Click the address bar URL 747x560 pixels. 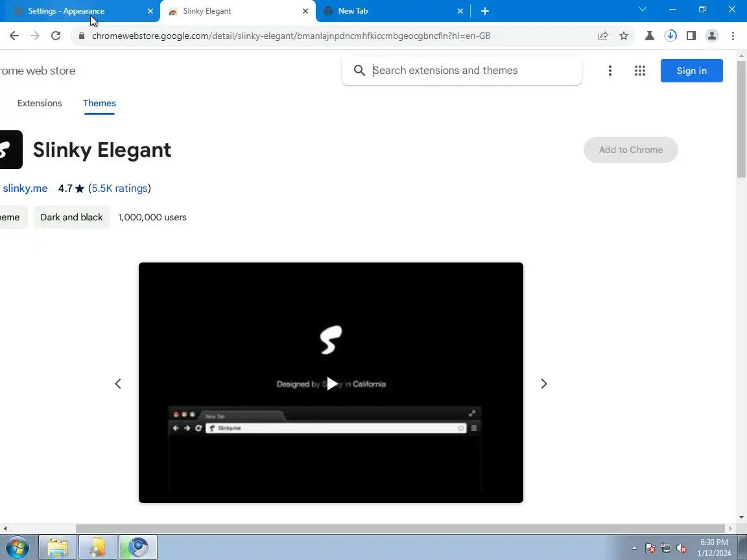(291, 36)
